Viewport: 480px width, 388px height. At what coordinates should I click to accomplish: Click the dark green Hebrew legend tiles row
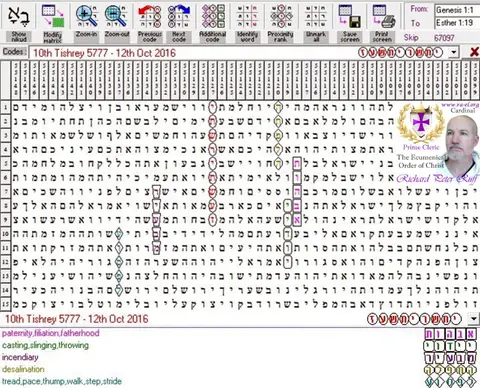click(x=450, y=346)
